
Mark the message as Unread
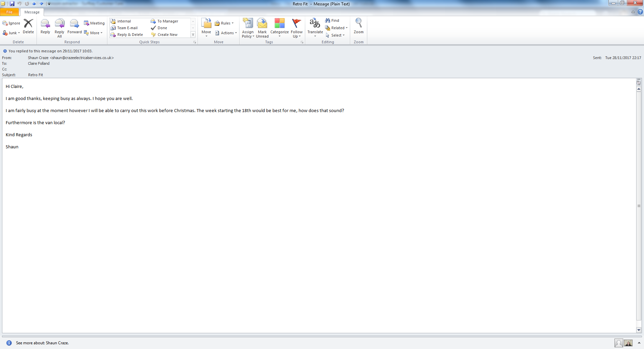262,28
